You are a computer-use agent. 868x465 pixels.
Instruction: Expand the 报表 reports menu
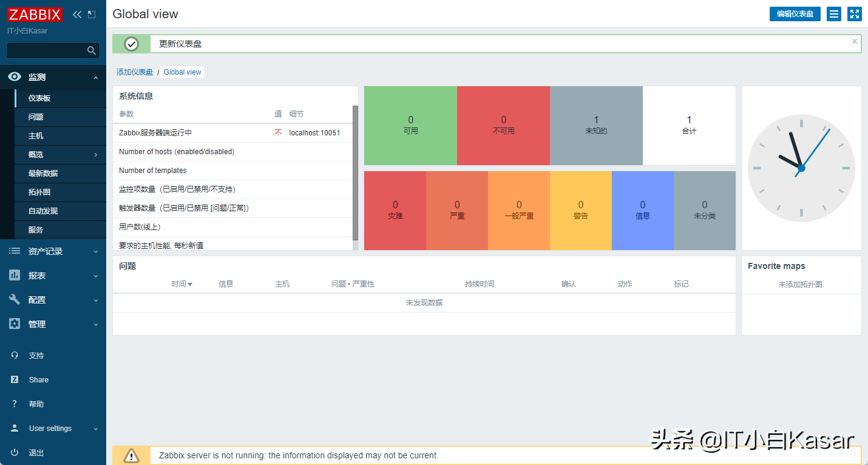[x=97, y=275]
